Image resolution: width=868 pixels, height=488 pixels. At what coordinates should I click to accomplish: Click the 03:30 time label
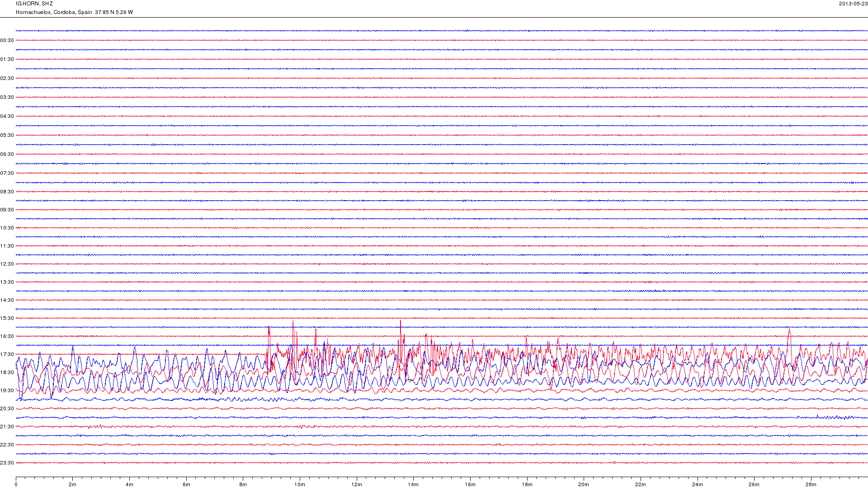[7, 97]
